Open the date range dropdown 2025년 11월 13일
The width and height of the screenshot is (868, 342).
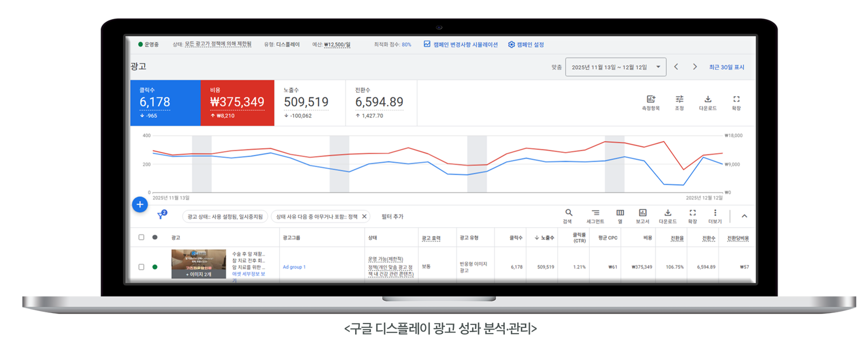click(x=615, y=67)
